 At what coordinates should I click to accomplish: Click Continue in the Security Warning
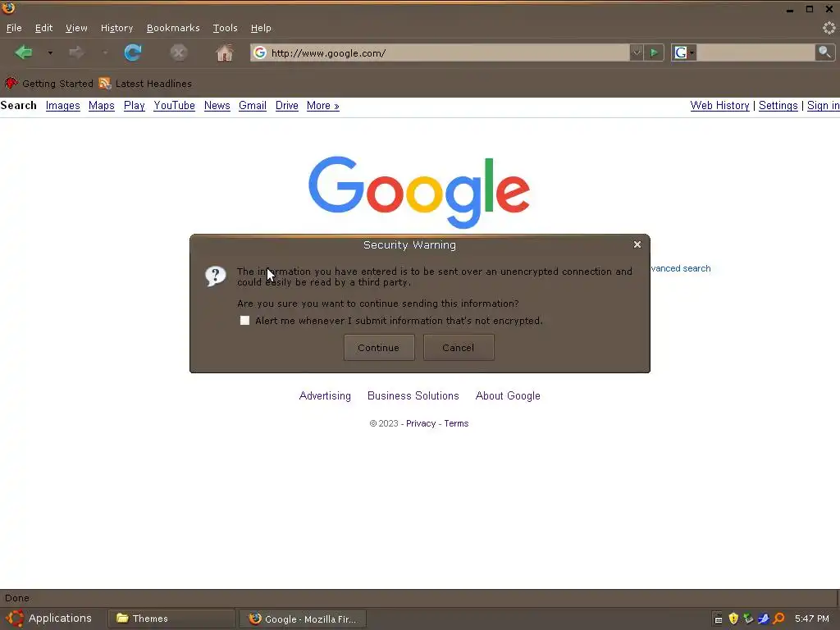[x=379, y=348]
